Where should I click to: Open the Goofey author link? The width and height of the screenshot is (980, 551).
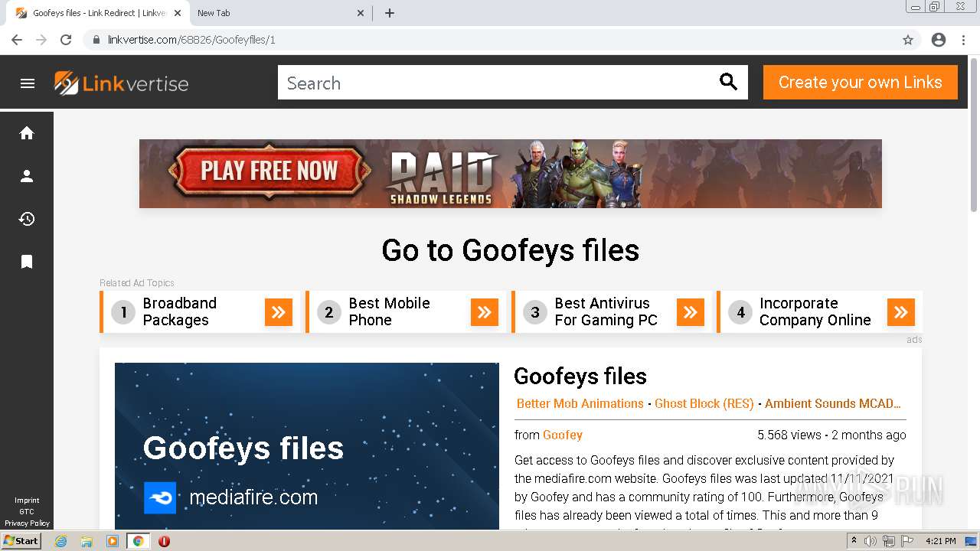coord(563,435)
